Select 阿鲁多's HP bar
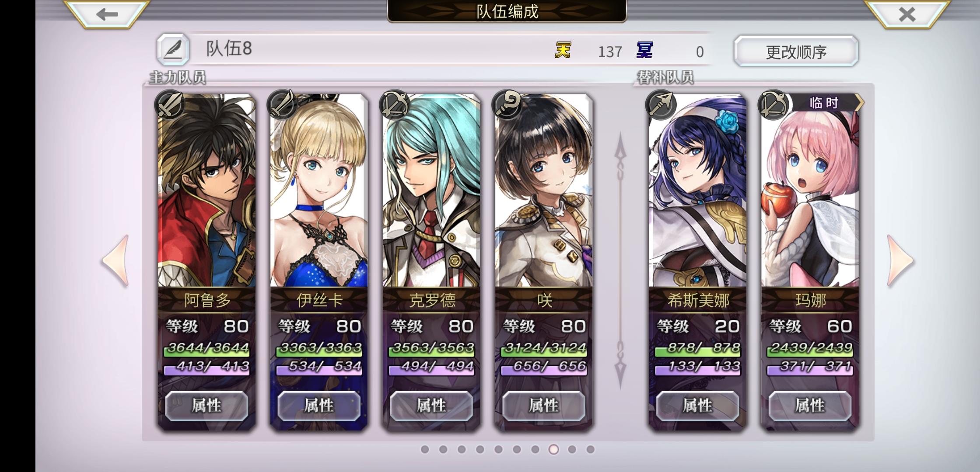 206,349
